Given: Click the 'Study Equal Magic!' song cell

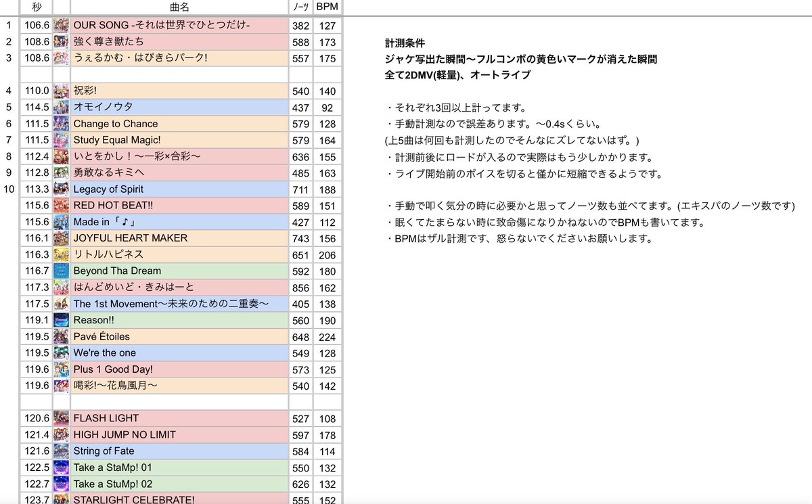Looking at the screenshot, I should (179, 140).
